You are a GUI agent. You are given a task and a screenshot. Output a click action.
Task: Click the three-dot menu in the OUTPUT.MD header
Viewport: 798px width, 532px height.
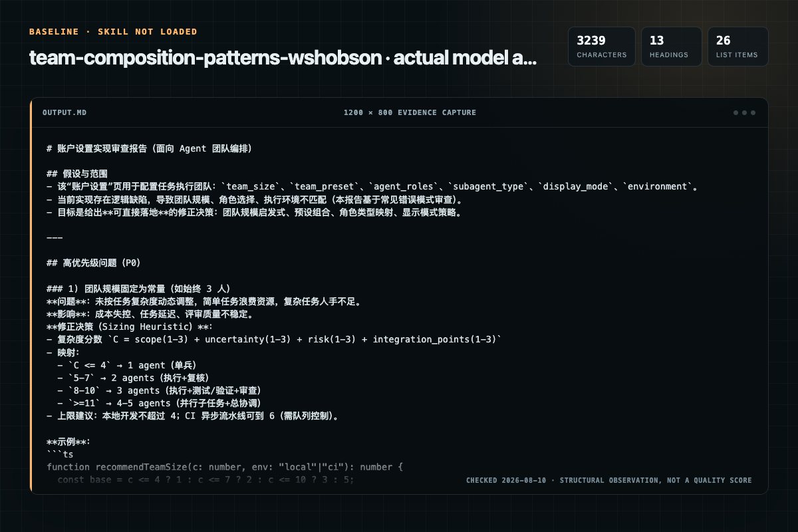click(x=744, y=112)
